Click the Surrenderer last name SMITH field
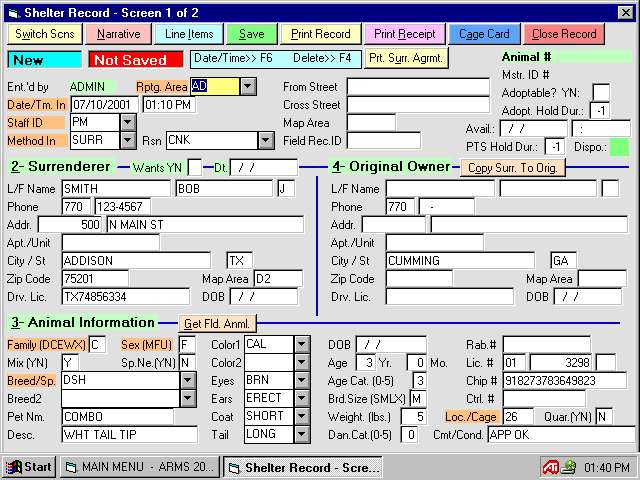Image resolution: width=640 pixels, height=480 pixels. click(x=116, y=189)
